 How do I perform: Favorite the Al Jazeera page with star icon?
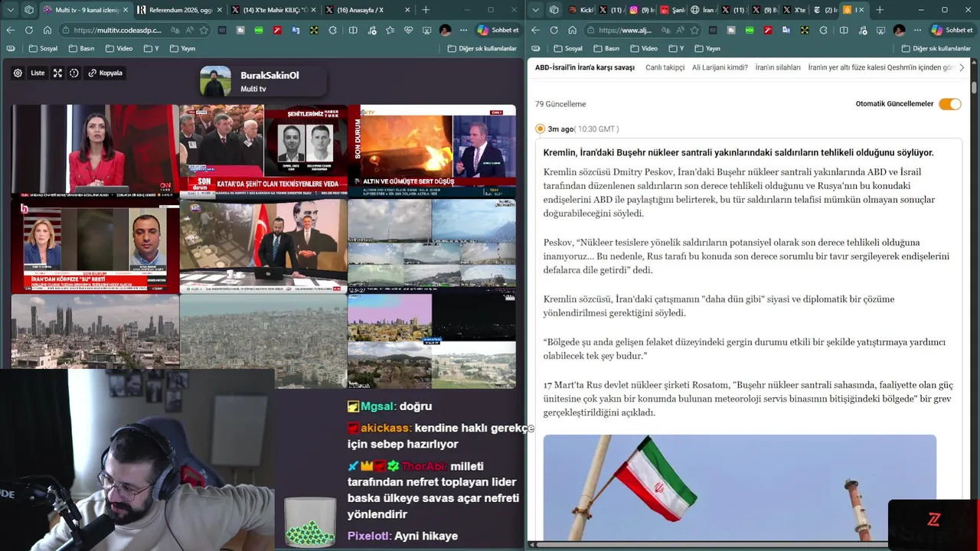(x=694, y=30)
